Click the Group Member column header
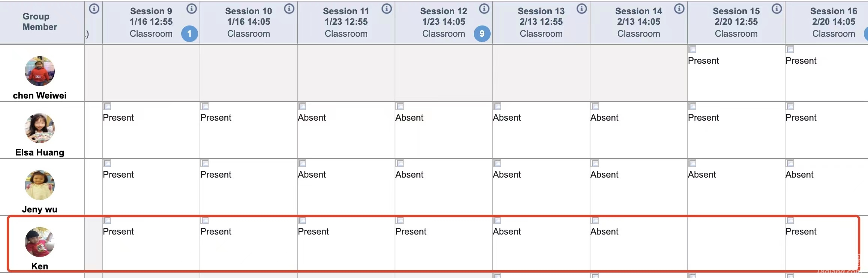 [x=40, y=22]
